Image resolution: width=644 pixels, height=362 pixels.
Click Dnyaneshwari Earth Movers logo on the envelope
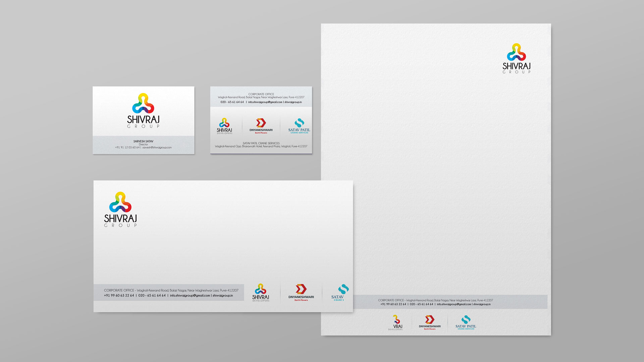301,293
